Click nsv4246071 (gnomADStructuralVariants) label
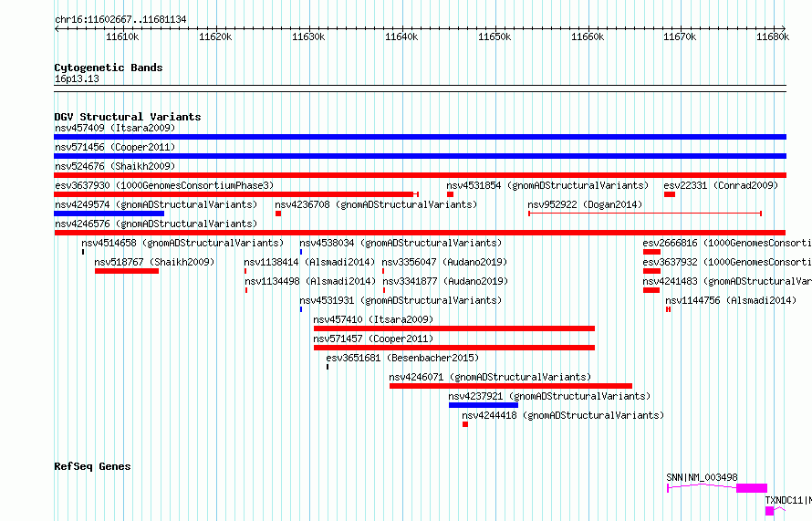 pyautogui.click(x=490, y=377)
